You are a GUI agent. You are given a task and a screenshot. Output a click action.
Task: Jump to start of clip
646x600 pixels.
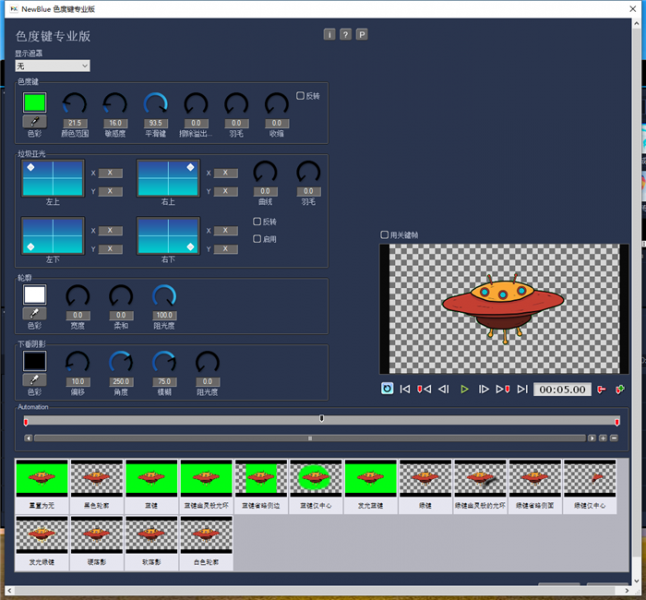pos(405,389)
